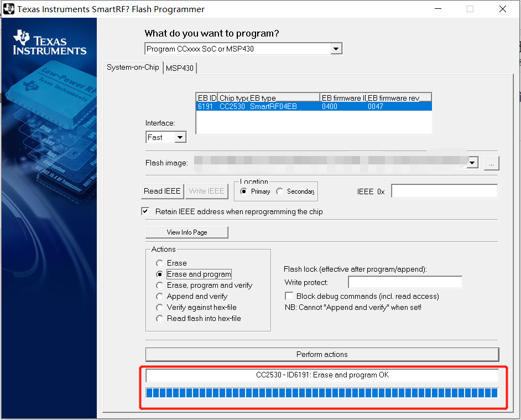This screenshot has height=420, width=521.
Task: Click the View Info Page button
Action: pos(186,232)
